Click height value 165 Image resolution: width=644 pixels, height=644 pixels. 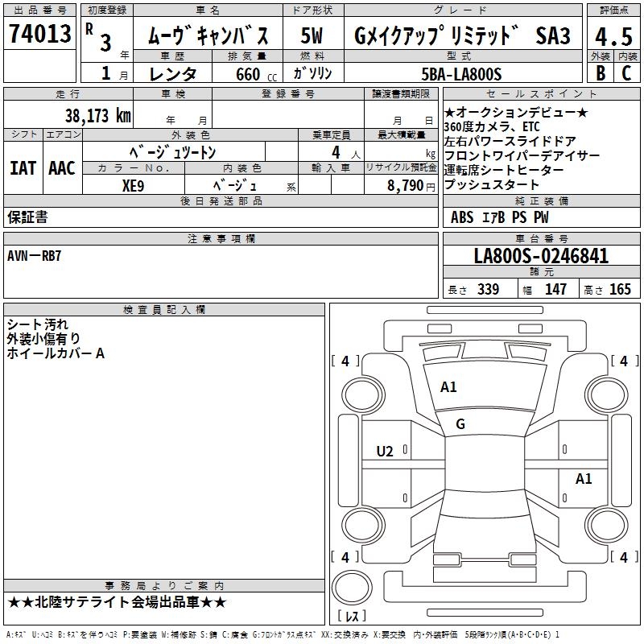pos(620,289)
